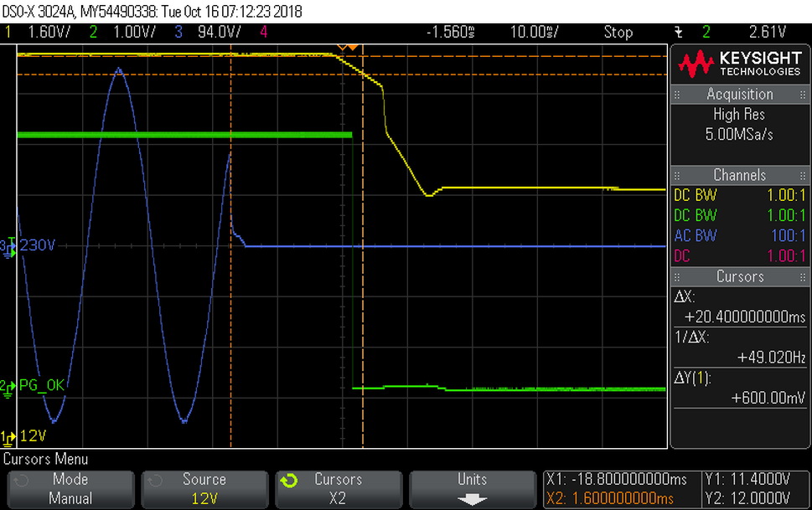Click the High Res acquisition mode text

coord(739,115)
